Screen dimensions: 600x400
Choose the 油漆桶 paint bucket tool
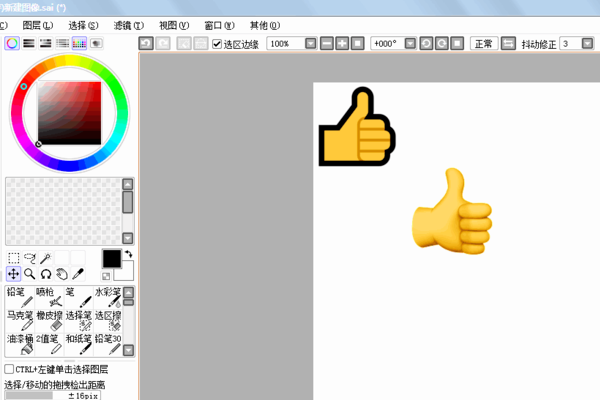[x=20, y=344]
